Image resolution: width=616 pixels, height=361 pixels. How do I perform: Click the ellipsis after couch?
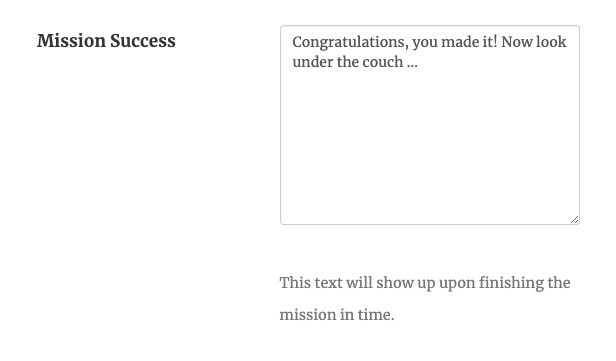point(412,63)
